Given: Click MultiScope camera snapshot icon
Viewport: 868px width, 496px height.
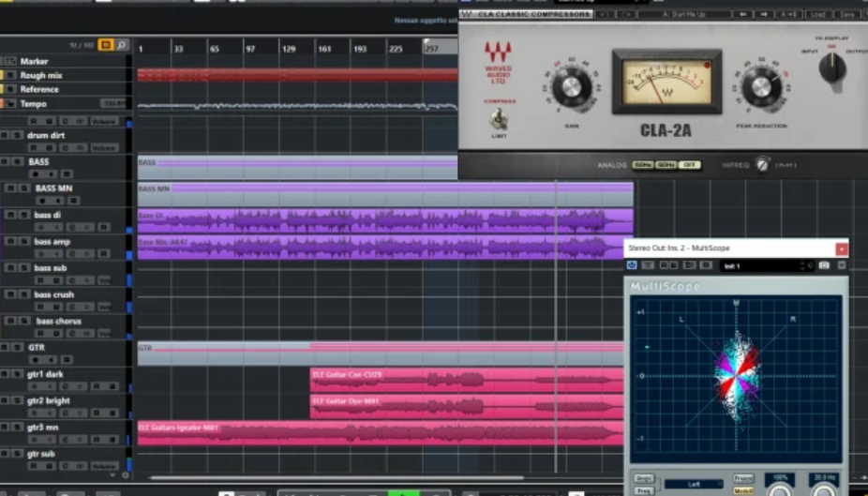Looking at the screenshot, I should (824, 265).
